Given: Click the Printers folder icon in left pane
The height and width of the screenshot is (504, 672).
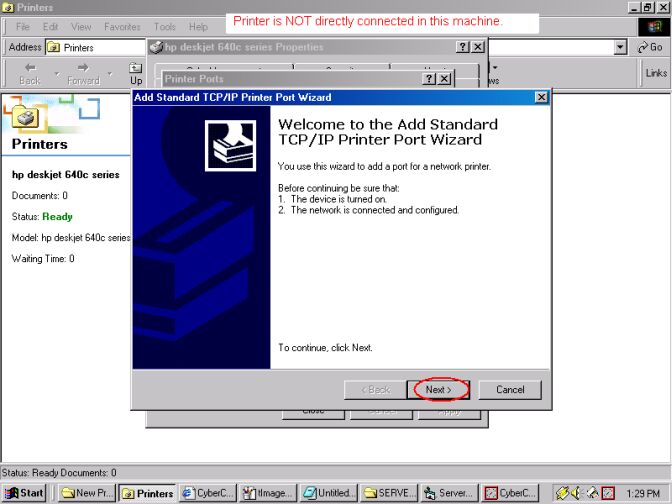Looking at the screenshot, I should pyautogui.click(x=26, y=116).
